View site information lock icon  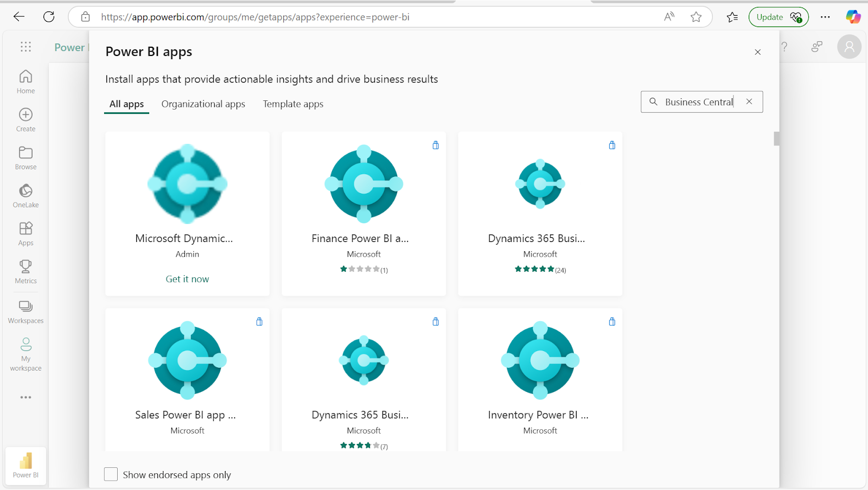point(85,17)
